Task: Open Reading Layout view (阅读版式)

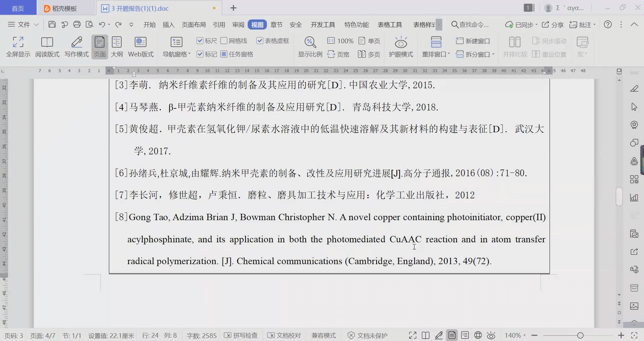Action: (47, 47)
